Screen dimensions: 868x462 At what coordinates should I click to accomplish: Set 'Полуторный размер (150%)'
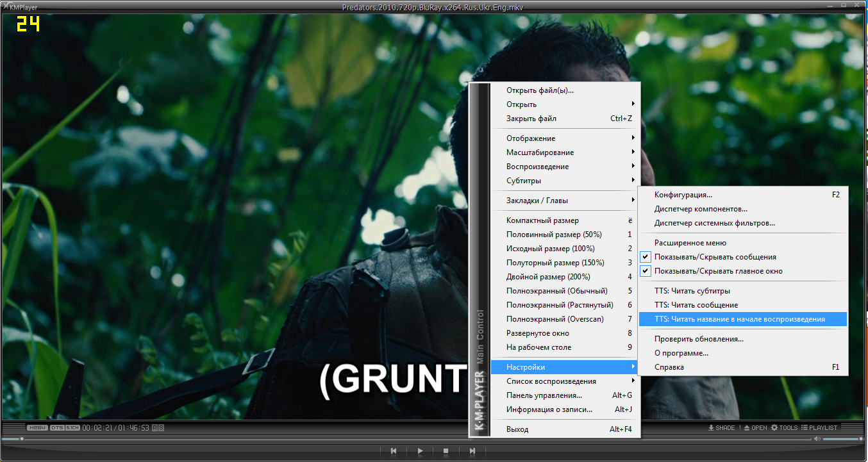[565, 263]
